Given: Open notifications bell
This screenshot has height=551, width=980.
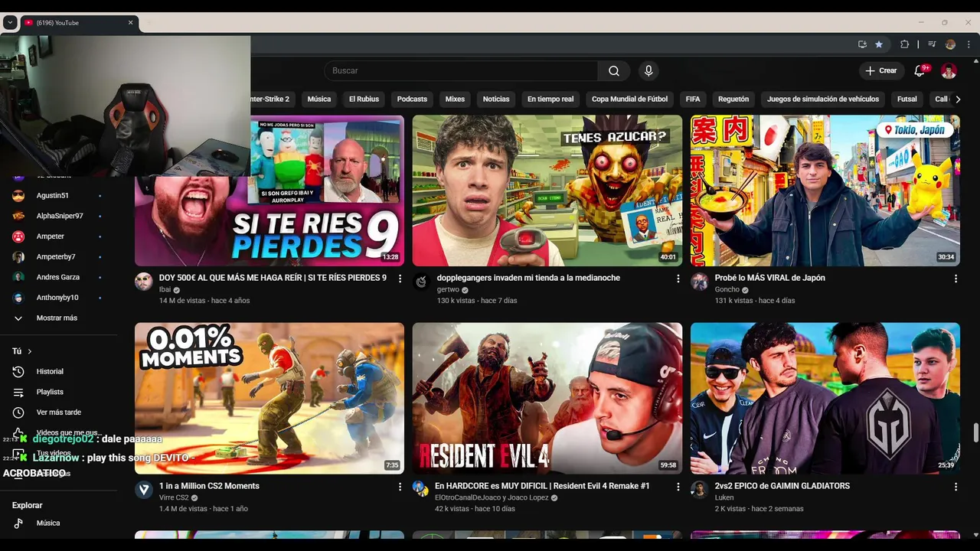Looking at the screenshot, I should [920, 70].
